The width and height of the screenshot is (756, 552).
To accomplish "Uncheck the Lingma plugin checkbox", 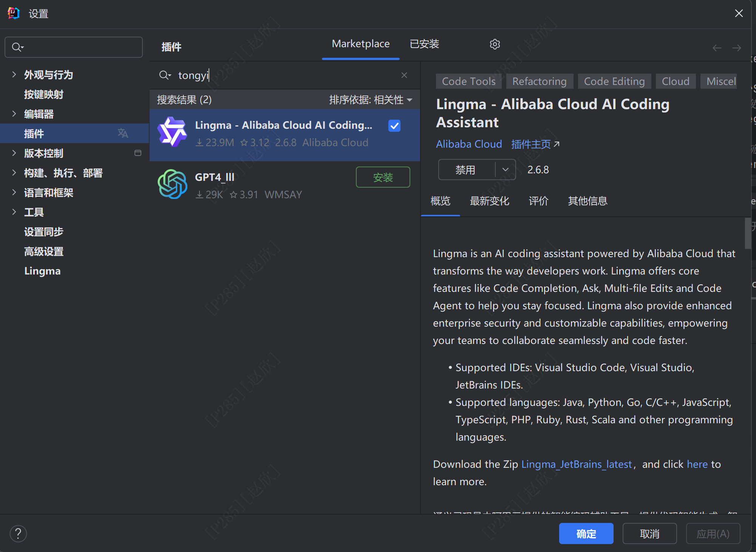I will pyautogui.click(x=394, y=126).
